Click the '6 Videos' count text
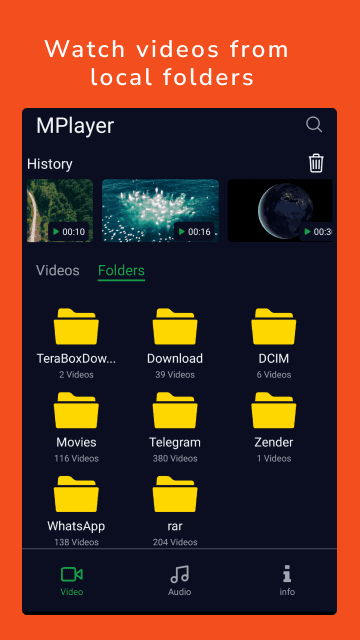 tap(274, 375)
